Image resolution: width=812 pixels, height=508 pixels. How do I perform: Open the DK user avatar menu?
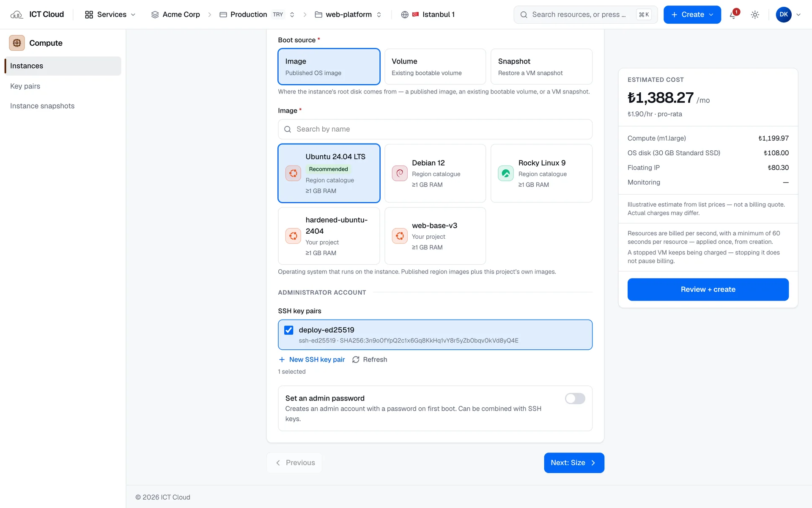(x=783, y=15)
